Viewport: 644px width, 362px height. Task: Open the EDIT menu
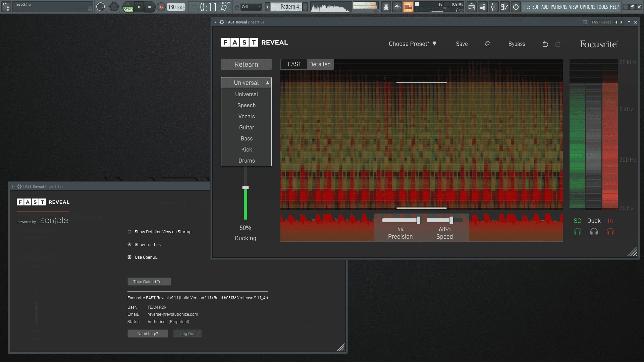536,7
